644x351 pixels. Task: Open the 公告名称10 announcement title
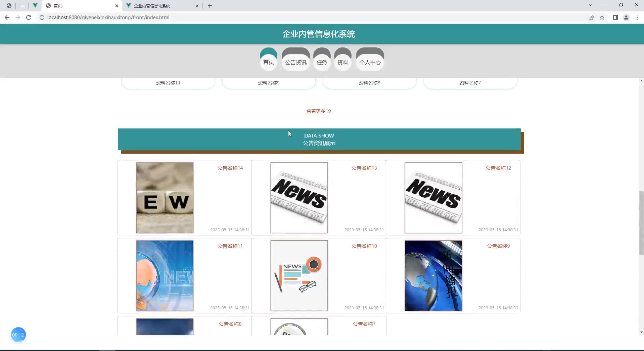(x=364, y=246)
